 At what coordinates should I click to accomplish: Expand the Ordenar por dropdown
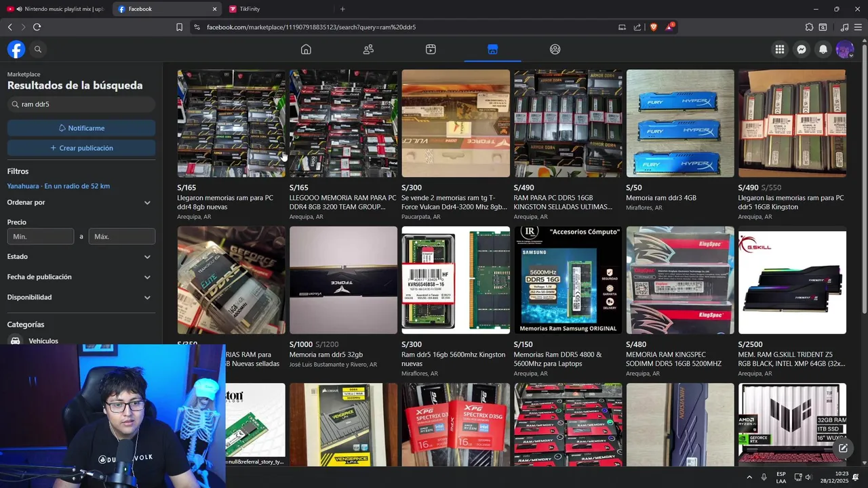[81, 203]
